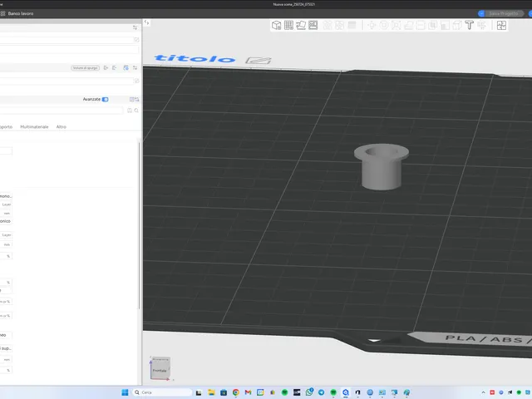Click the Add plate grid icon

point(288,26)
